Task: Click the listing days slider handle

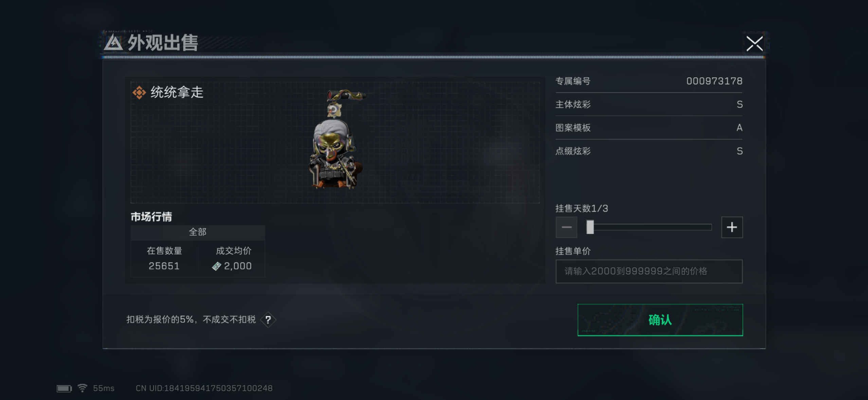Action: point(590,227)
